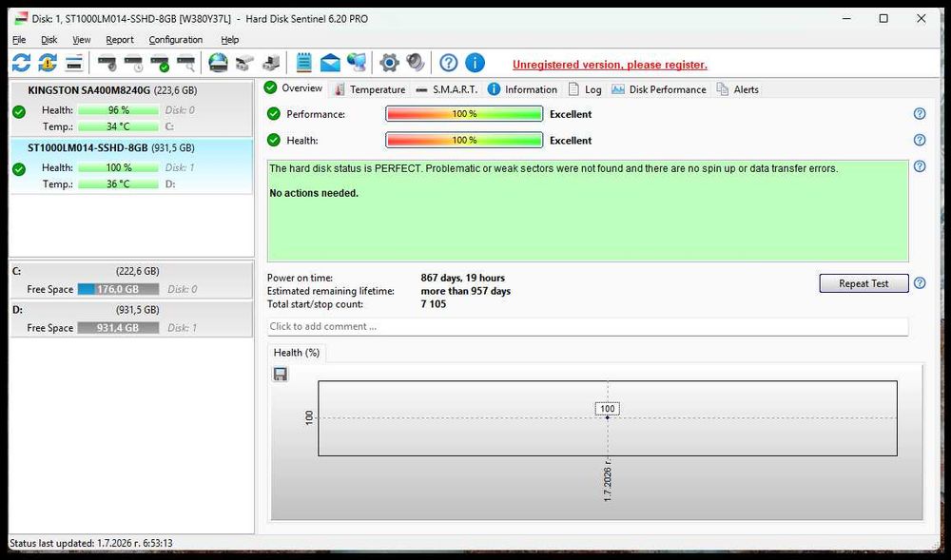Click the '867 days, 19 hours' power on value

point(463,278)
